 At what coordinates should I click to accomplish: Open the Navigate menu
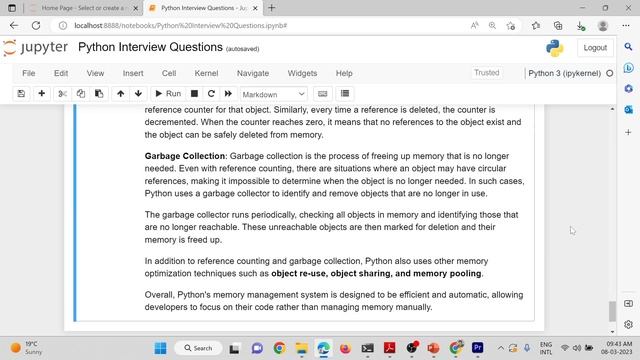(x=253, y=73)
